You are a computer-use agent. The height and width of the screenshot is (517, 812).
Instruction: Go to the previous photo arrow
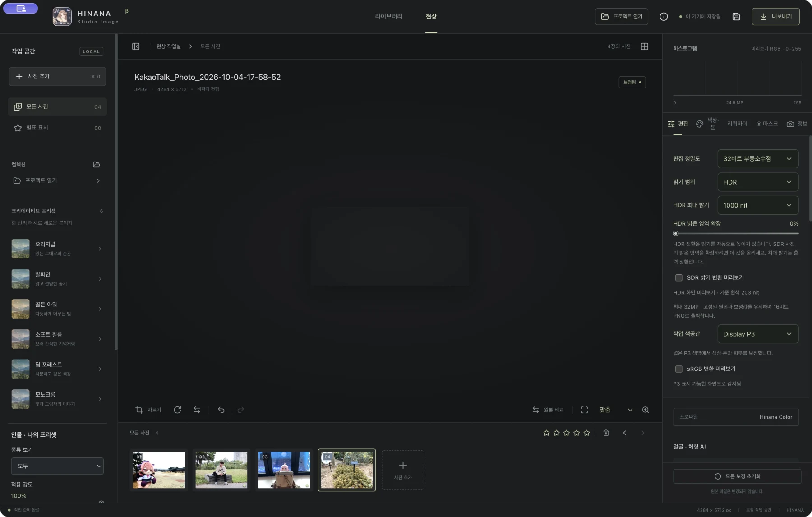[624, 433]
